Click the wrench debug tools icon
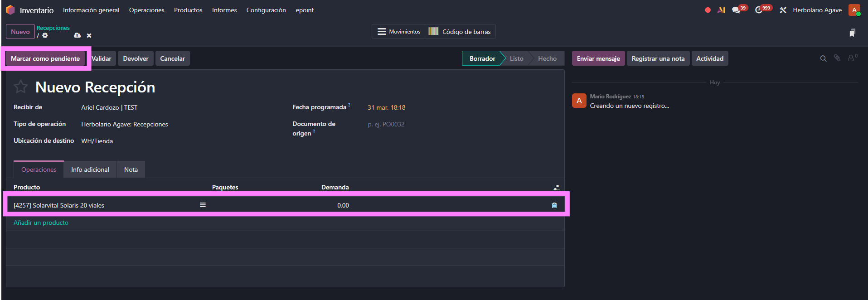Viewport: 868px width, 300px height. point(783,10)
